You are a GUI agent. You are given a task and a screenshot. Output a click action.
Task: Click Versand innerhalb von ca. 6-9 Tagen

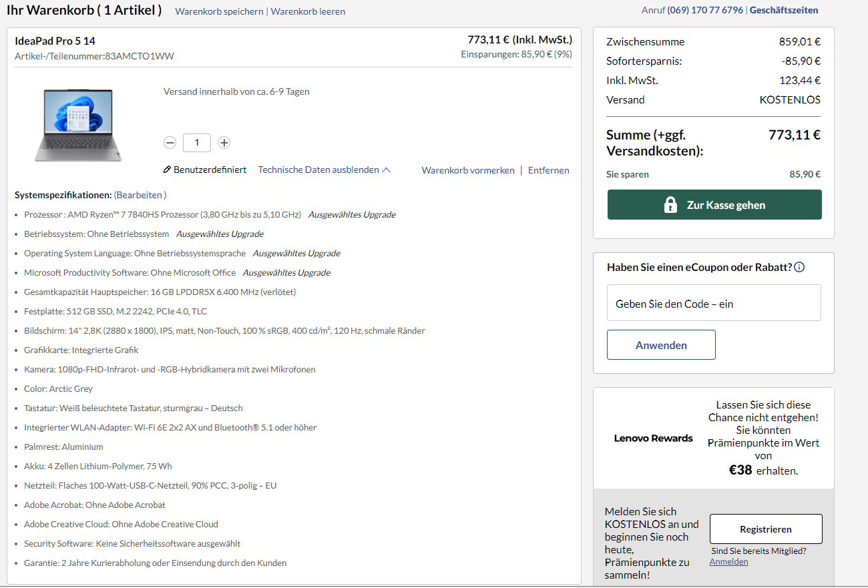pyautogui.click(x=236, y=91)
